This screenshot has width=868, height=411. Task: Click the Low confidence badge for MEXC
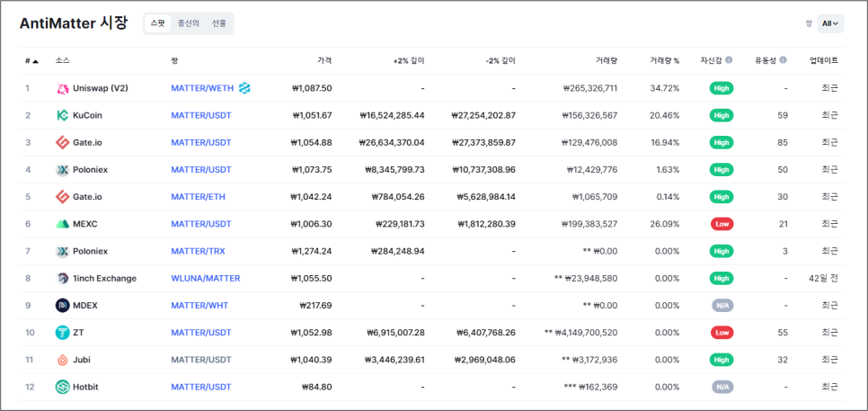click(722, 224)
